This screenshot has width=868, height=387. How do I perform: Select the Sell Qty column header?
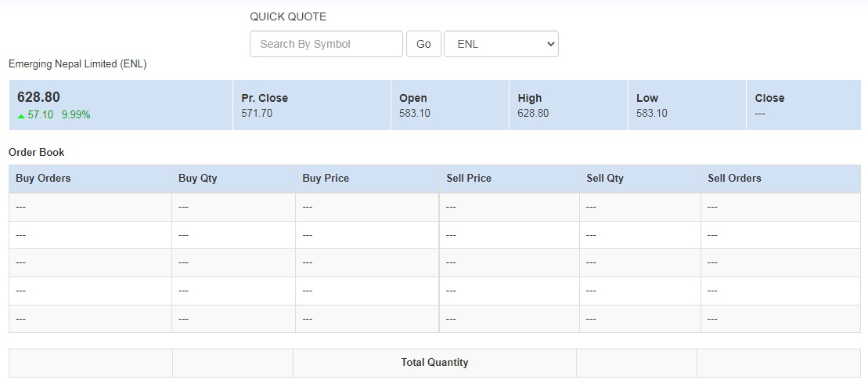point(605,179)
